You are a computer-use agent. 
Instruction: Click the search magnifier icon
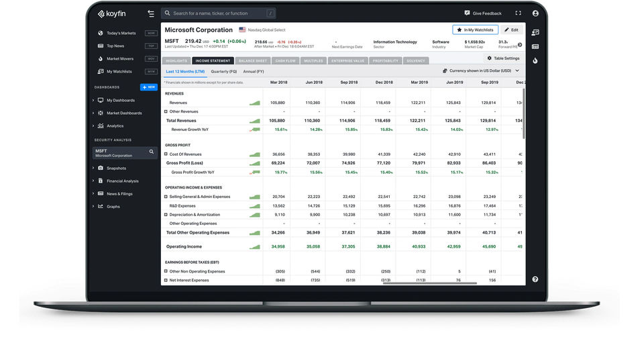[167, 13]
